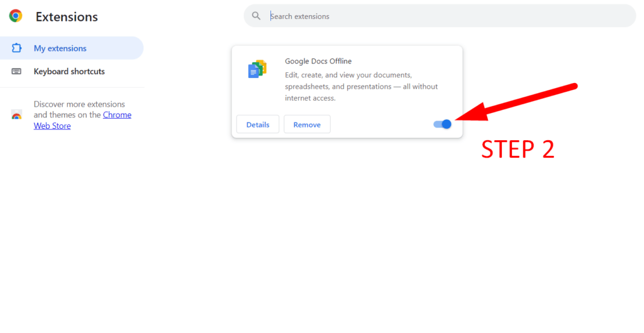Disable the Google Docs Offline toggle

[443, 124]
